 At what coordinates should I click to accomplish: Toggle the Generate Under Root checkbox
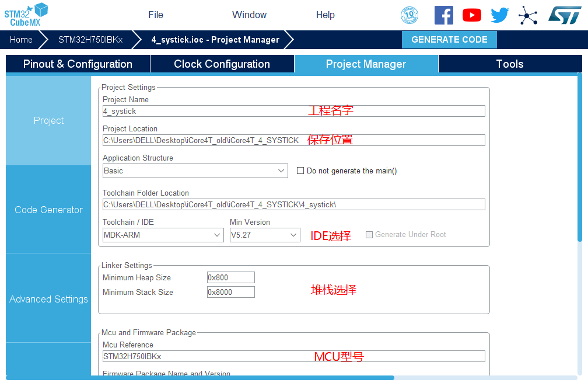click(x=369, y=235)
